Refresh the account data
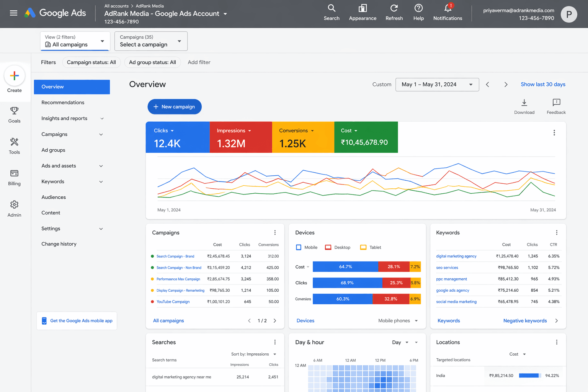Image resolution: width=588 pixels, height=392 pixels. pyautogui.click(x=394, y=12)
